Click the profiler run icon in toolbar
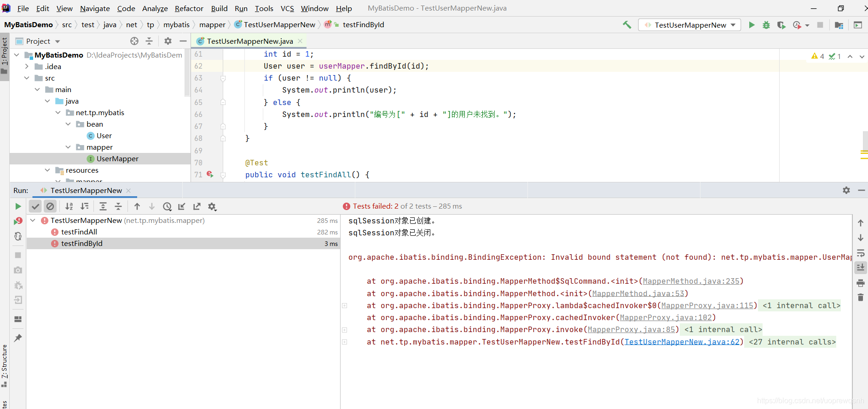868x409 pixels. [797, 25]
